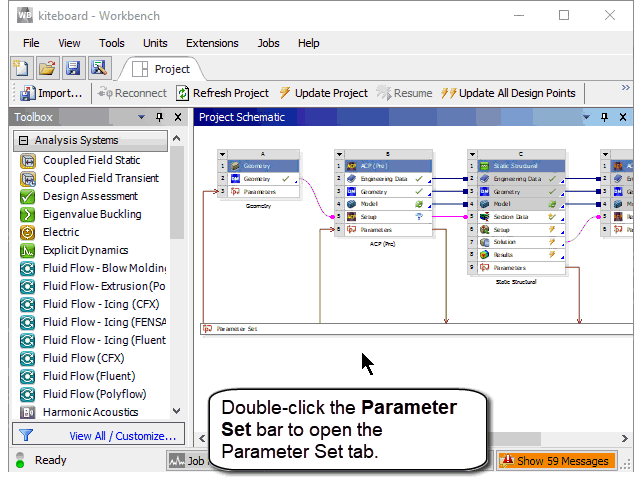Click the Update Project lightning icon

285,93
